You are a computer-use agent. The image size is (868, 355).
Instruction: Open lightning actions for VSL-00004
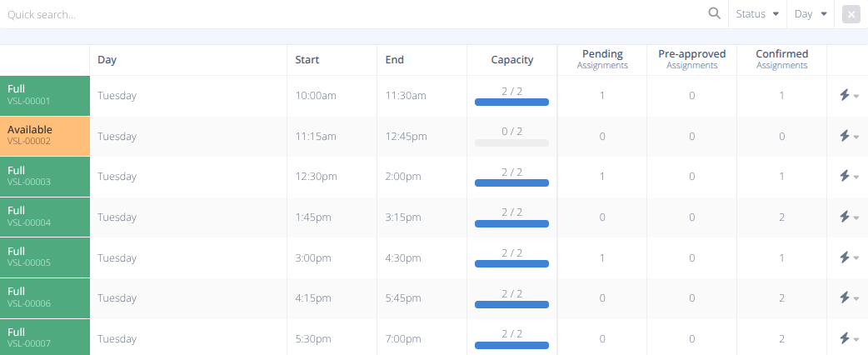(849, 217)
